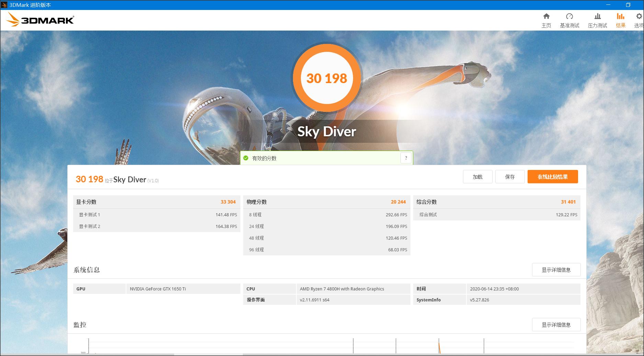
Task: Click the orange 30 198 score circle
Action: pyautogui.click(x=327, y=78)
